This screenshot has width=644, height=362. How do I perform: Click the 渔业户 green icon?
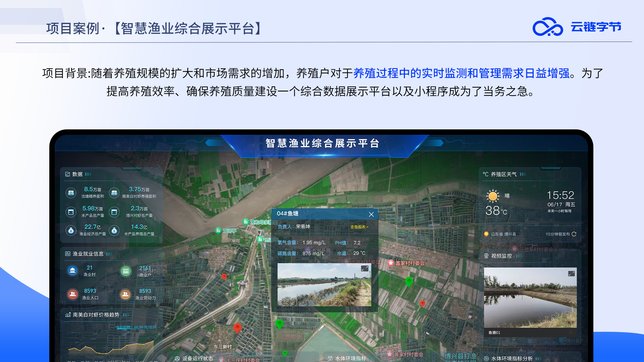tap(126, 271)
